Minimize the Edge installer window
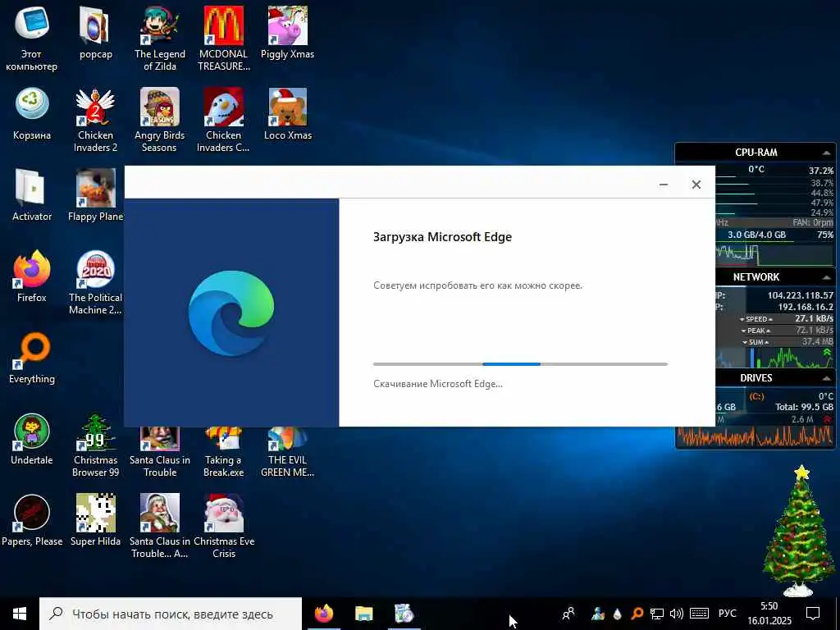This screenshot has height=630, width=840. tap(663, 185)
